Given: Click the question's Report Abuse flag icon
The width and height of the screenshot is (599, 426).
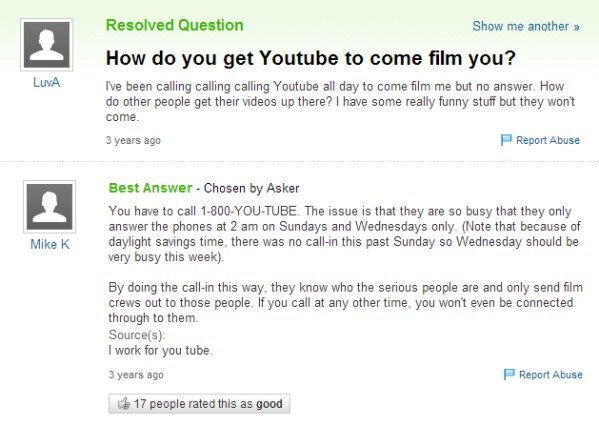Looking at the screenshot, I should 506,140.
